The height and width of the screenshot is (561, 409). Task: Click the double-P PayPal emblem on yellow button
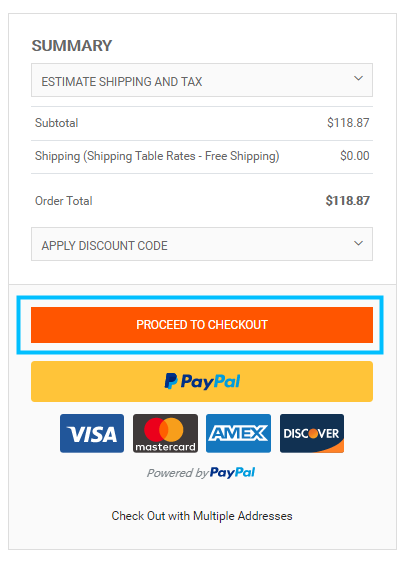point(171,381)
